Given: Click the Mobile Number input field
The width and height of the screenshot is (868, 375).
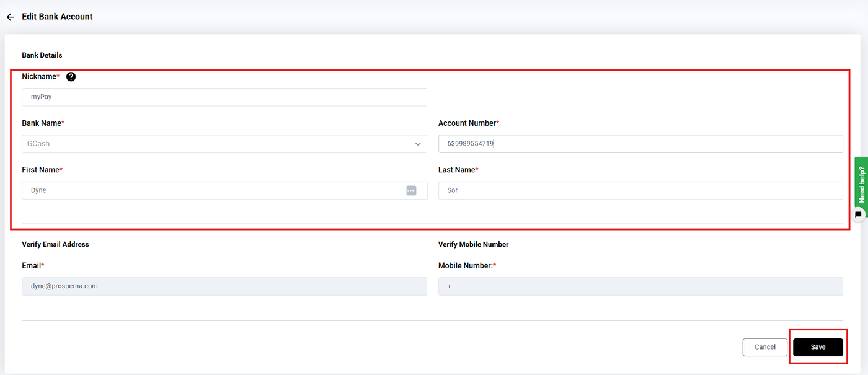Looking at the screenshot, I should [x=640, y=286].
